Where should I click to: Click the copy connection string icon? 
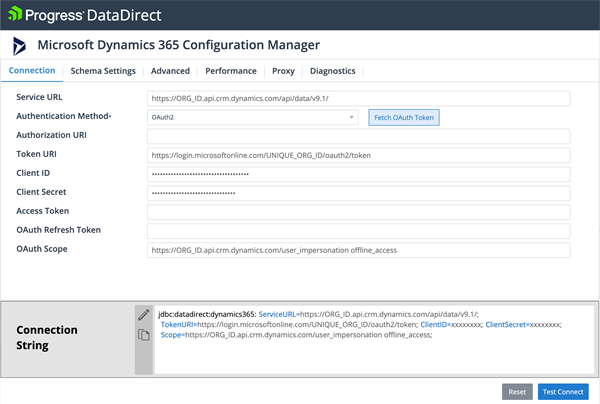click(x=143, y=335)
